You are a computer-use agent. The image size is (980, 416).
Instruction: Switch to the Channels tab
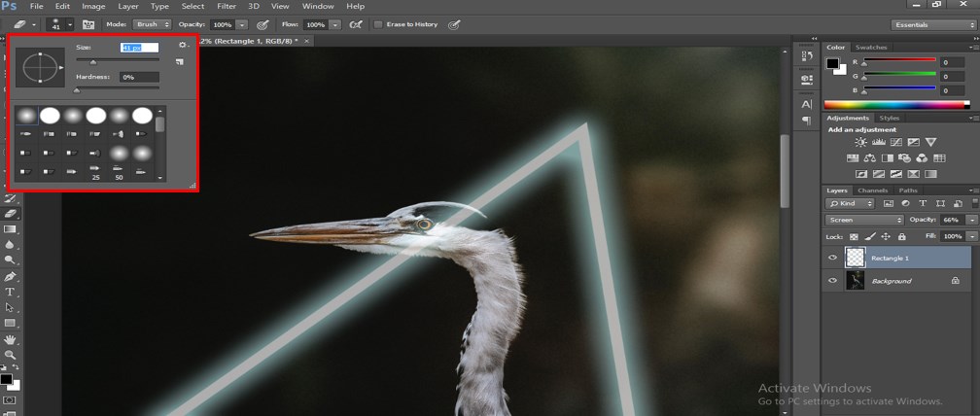click(x=872, y=191)
